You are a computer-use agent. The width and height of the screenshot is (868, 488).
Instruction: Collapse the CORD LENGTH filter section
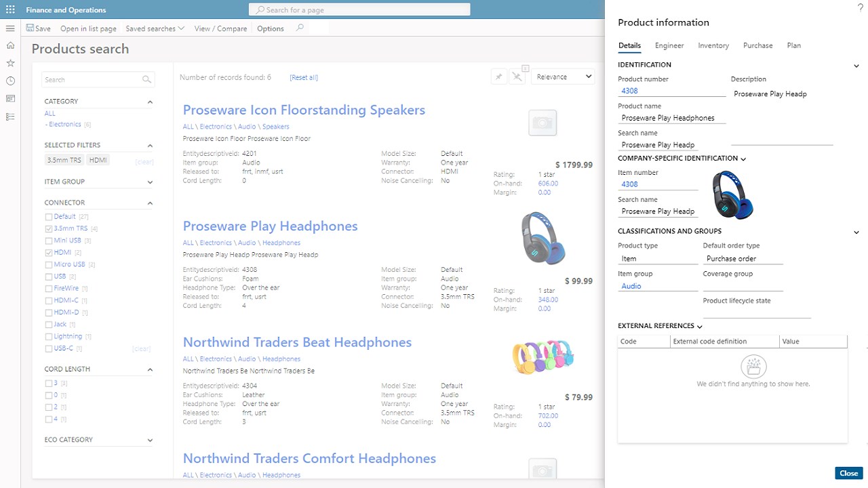click(x=150, y=370)
